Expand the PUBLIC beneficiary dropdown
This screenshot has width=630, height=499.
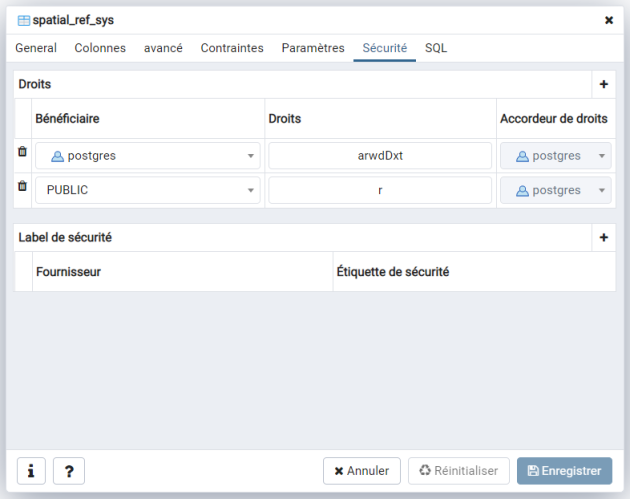[x=250, y=190]
